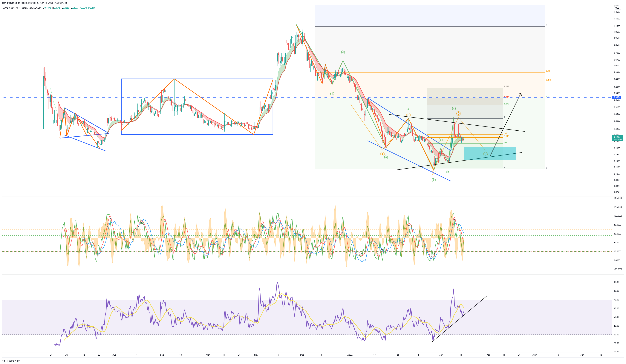
Task: Click the TradingView logo at bottom left
Action: (11, 360)
